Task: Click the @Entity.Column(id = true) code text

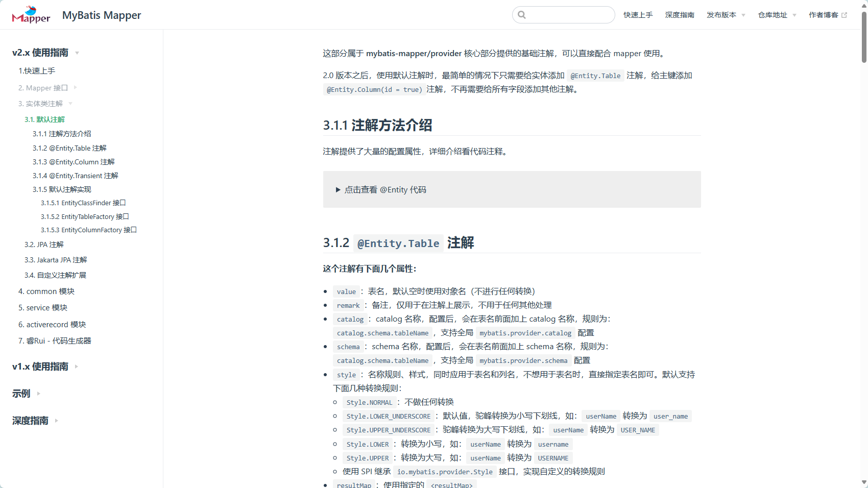Action: point(374,89)
